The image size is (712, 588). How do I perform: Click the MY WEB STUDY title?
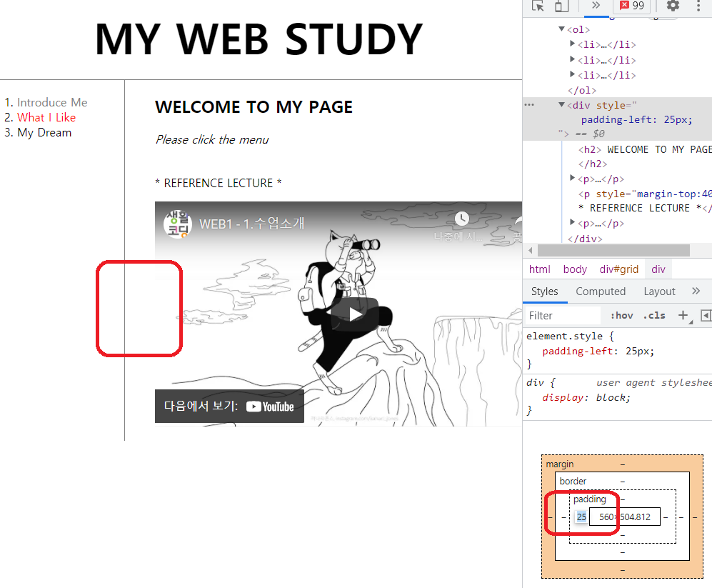(x=259, y=39)
